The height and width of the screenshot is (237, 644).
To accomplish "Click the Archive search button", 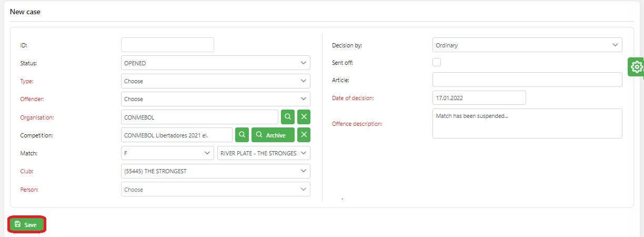I will pyautogui.click(x=273, y=135).
